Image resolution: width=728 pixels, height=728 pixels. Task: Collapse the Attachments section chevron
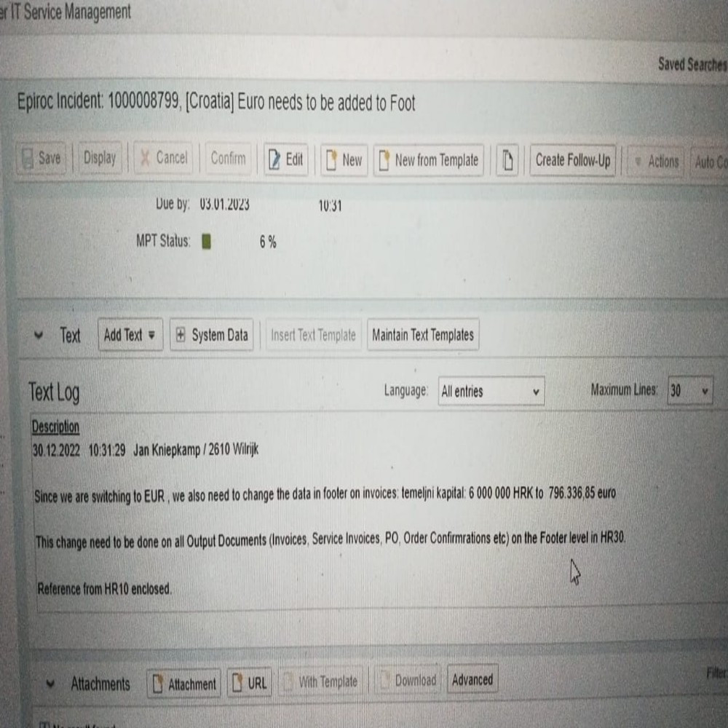click(x=51, y=684)
